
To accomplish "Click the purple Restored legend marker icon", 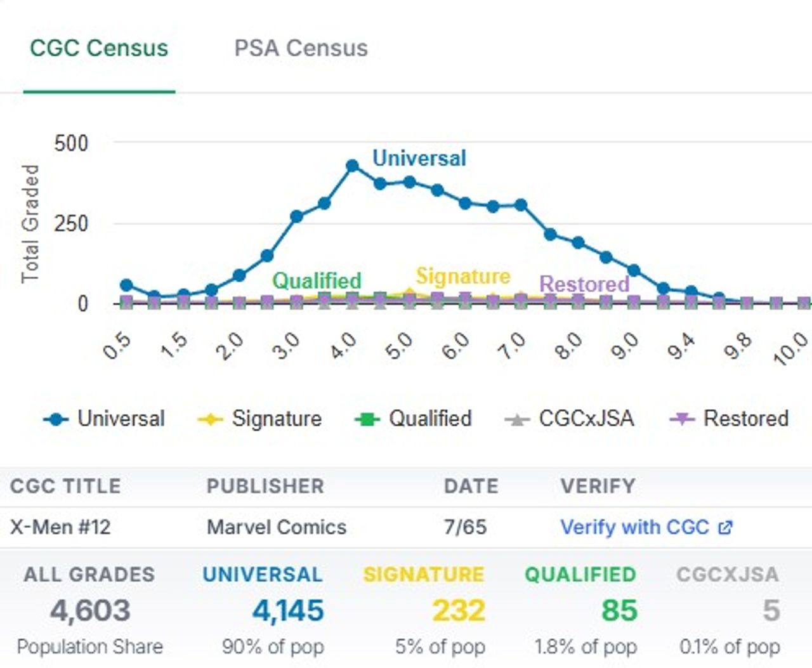I will point(682,419).
